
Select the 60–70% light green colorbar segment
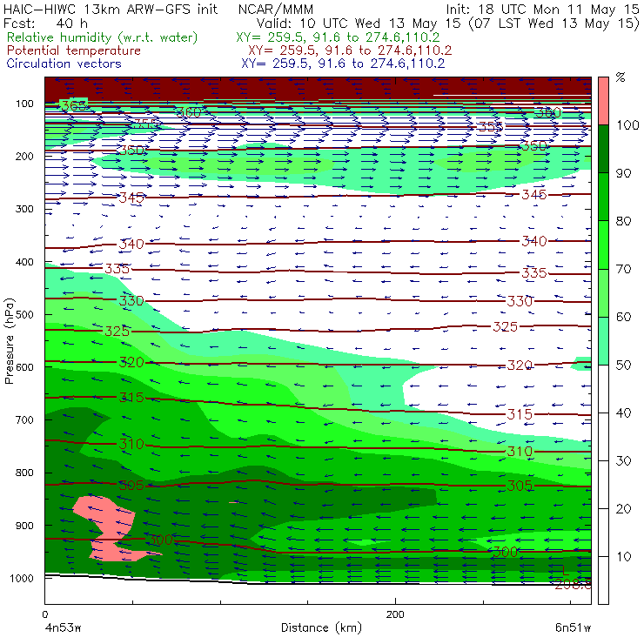point(603,292)
